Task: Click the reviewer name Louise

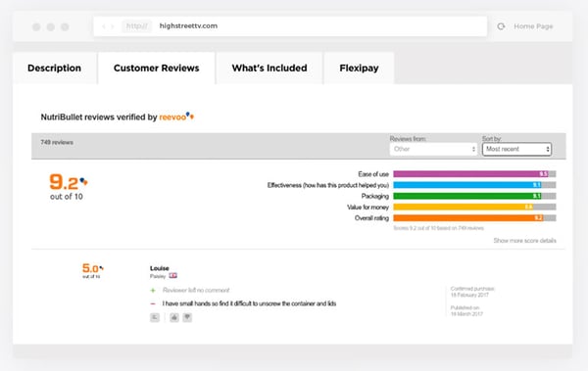Action: point(160,268)
